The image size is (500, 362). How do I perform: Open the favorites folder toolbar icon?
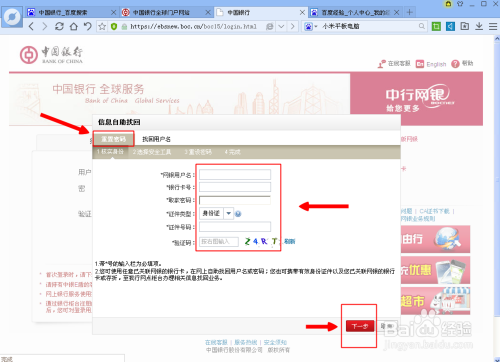465,26
